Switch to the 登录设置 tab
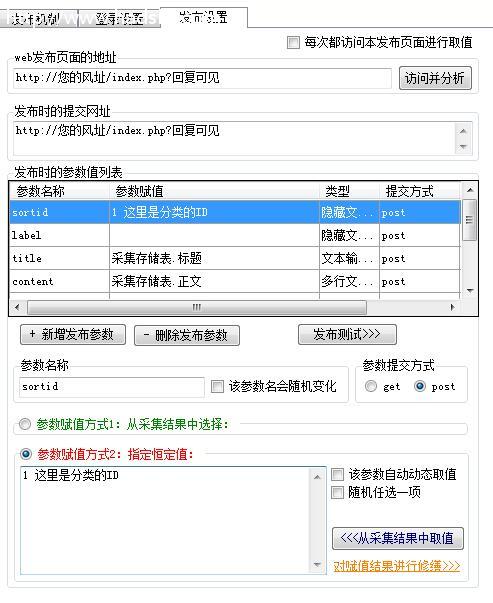493x603 pixels. click(x=118, y=18)
